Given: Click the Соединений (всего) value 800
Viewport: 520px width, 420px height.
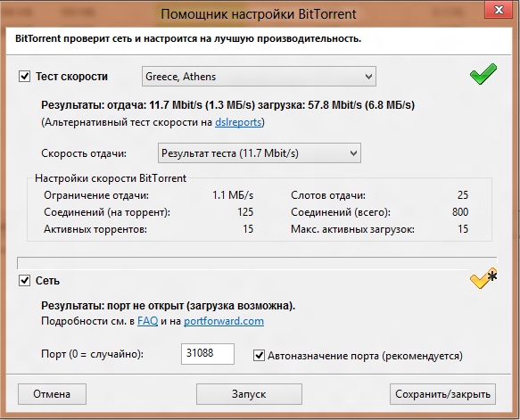Looking at the screenshot, I should point(460,212).
